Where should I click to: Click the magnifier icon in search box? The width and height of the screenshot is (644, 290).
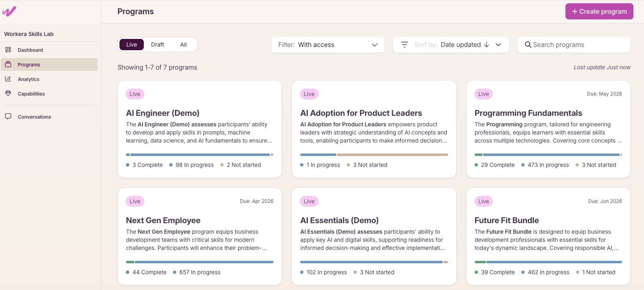click(x=528, y=45)
